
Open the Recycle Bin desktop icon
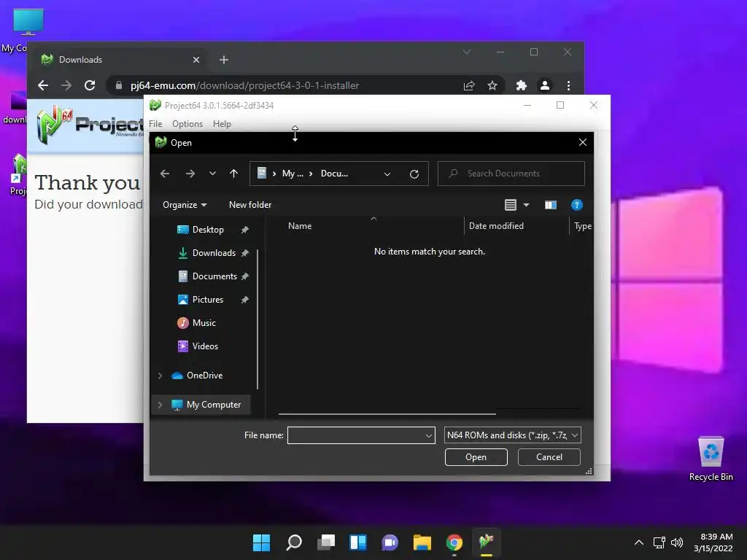tap(711, 459)
